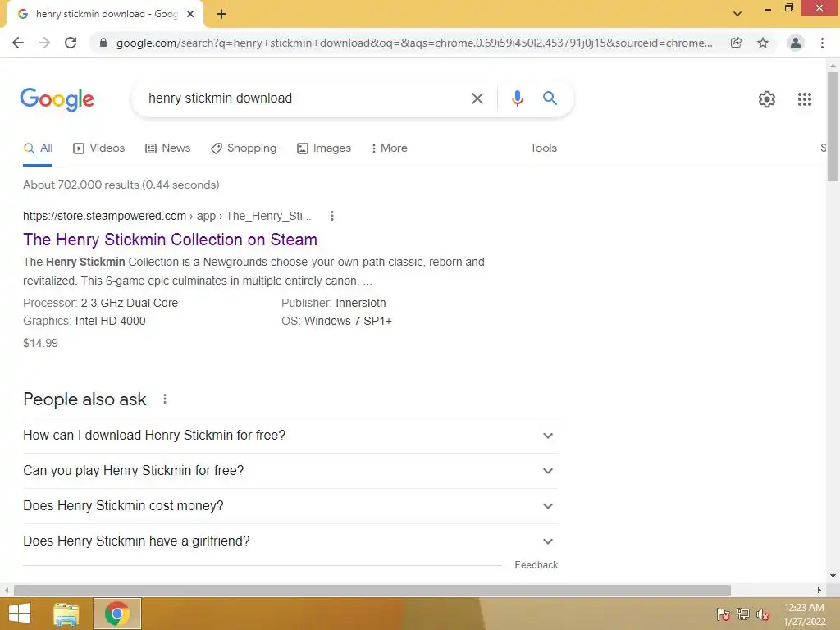Open the Google apps grid
This screenshot has height=630, width=840.
[x=804, y=99]
